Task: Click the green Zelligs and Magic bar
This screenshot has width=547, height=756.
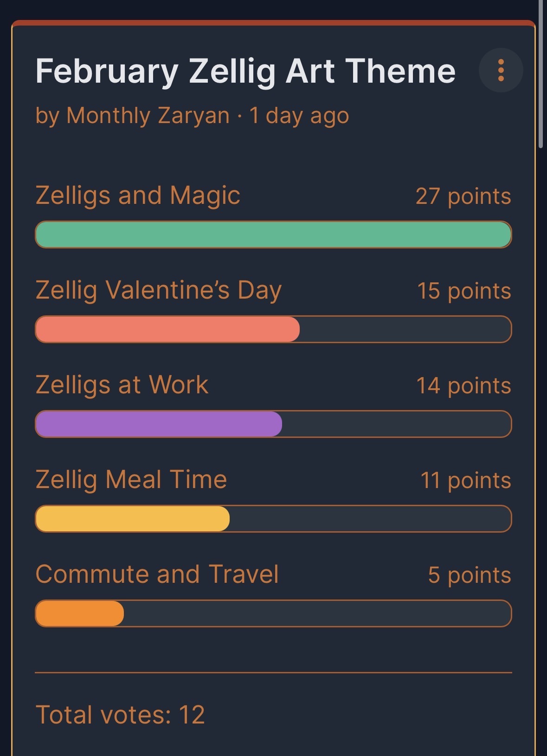Action: tap(273, 235)
